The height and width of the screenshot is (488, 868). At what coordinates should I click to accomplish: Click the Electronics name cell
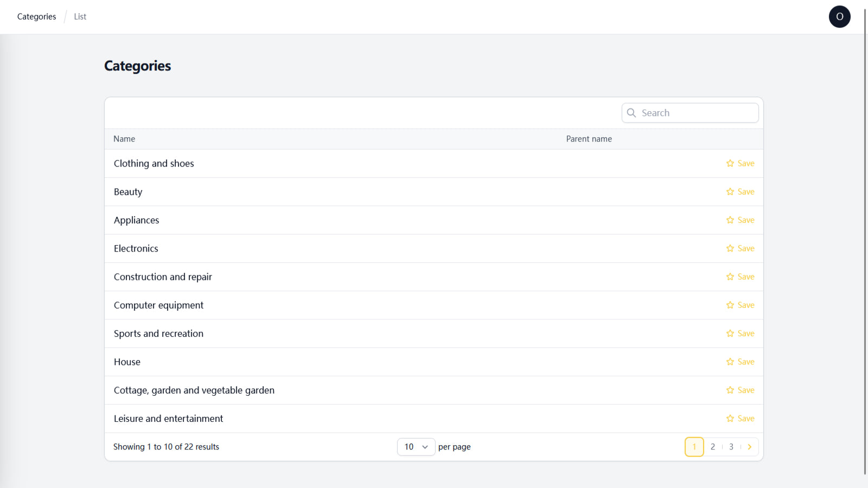pyautogui.click(x=136, y=248)
